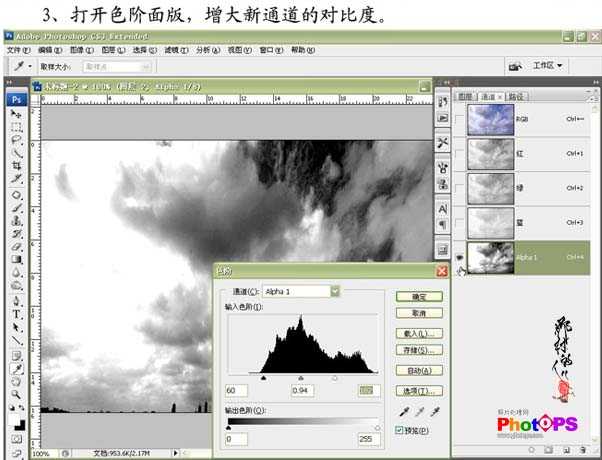Viewport: 602px width, 460px height.
Task: Select the Hand tool
Action: (16, 382)
